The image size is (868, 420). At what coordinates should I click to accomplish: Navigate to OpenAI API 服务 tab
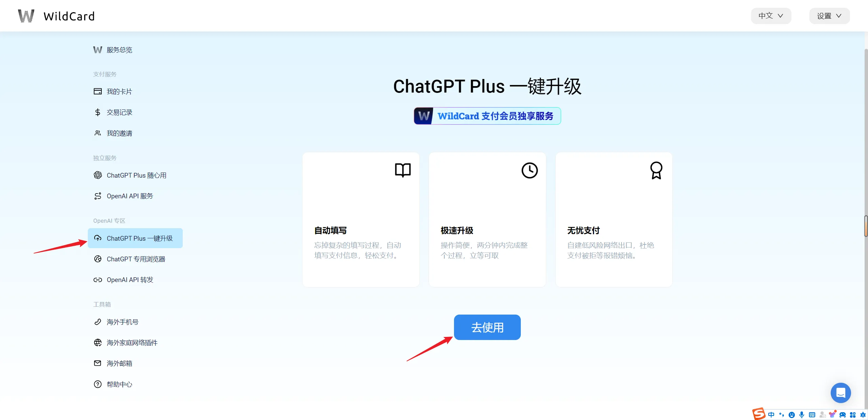point(130,196)
